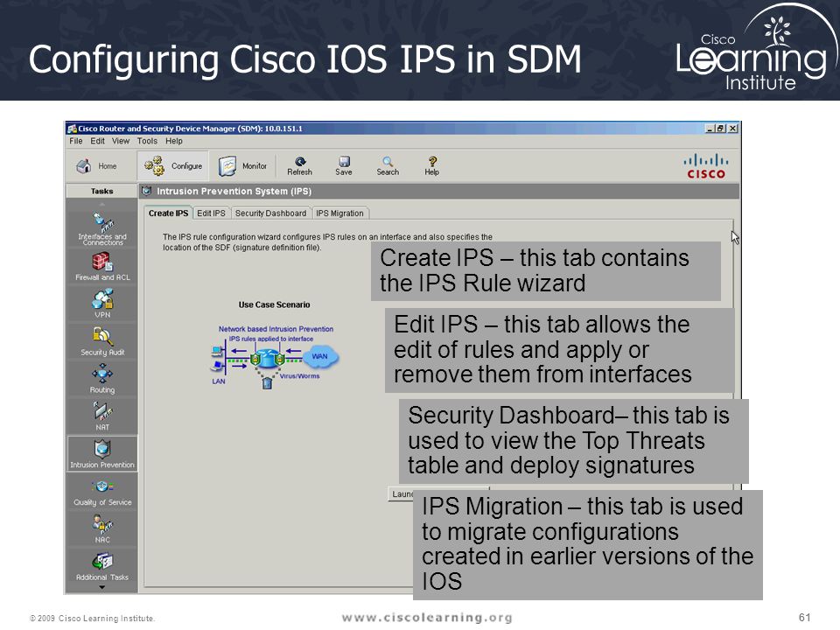Select the Create IPS tab
This screenshot has height=630, width=840.
point(168,213)
